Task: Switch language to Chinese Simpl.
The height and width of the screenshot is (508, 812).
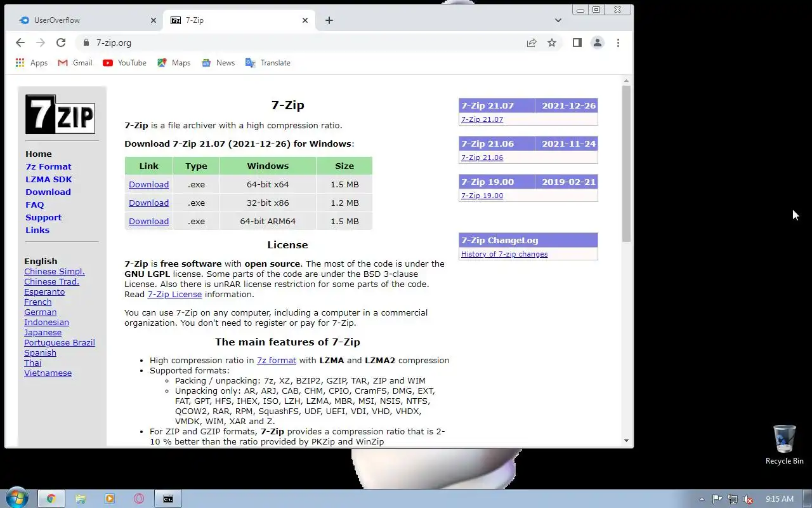Action: 55,271
